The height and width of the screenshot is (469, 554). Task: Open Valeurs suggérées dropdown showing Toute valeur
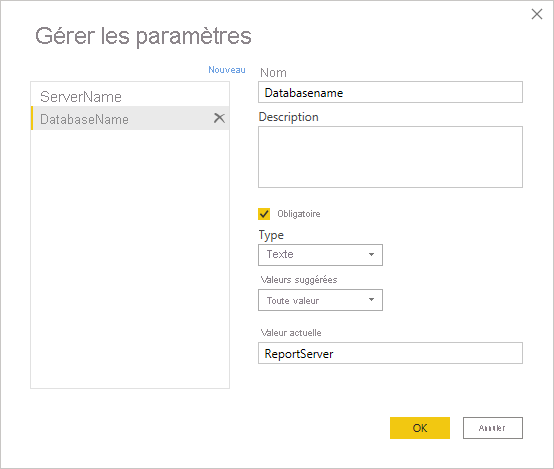tap(320, 300)
